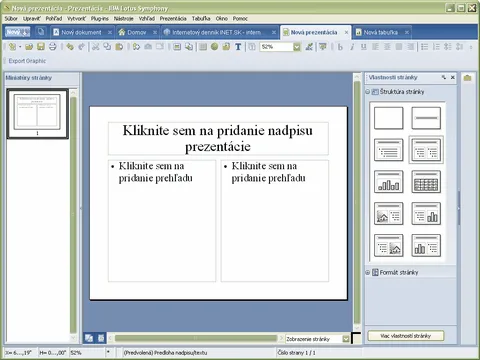Image resolution: width=480 pixels, height=360 pixels.
Task: Toggle bulleted list
Action: [x=424, y=47]
